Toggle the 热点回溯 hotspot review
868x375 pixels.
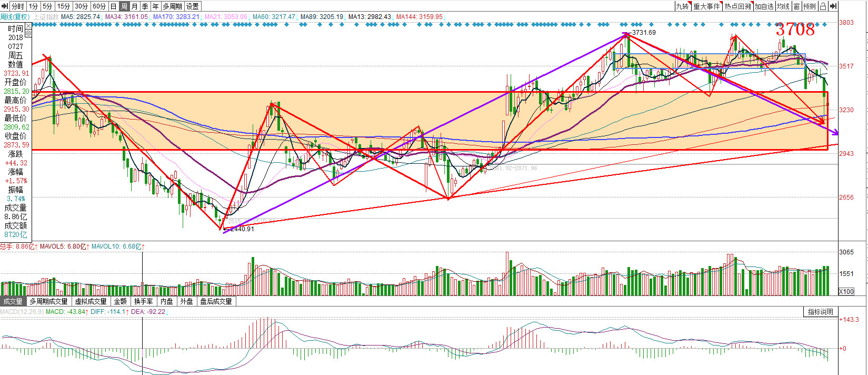coord(737,6)
